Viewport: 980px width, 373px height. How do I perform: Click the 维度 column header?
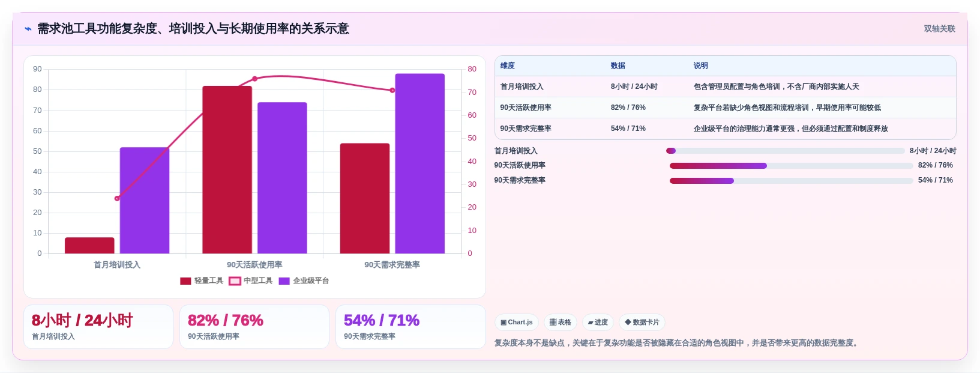click(x=508, y=65)
